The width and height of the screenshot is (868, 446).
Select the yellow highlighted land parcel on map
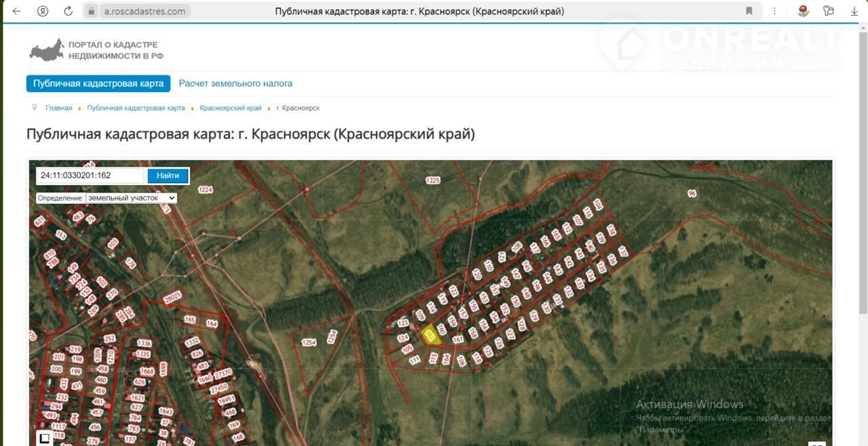pyautogui.click(x=431, y=336)
